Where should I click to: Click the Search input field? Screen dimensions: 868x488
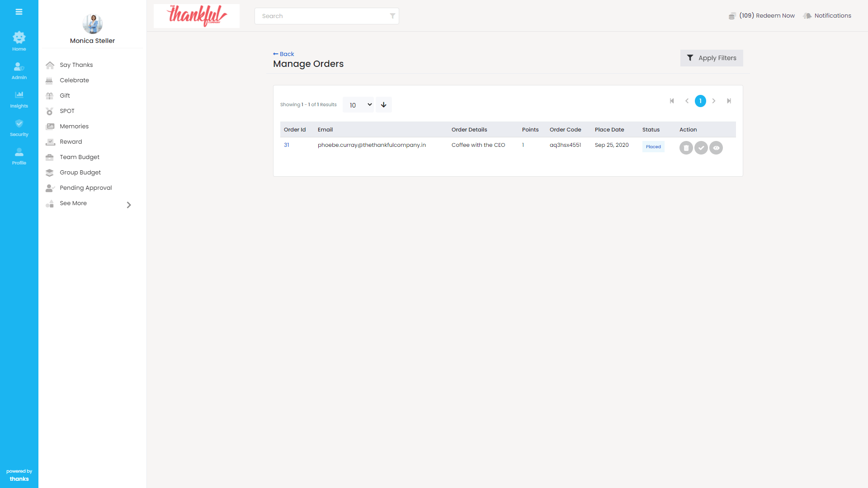(321, 16)
